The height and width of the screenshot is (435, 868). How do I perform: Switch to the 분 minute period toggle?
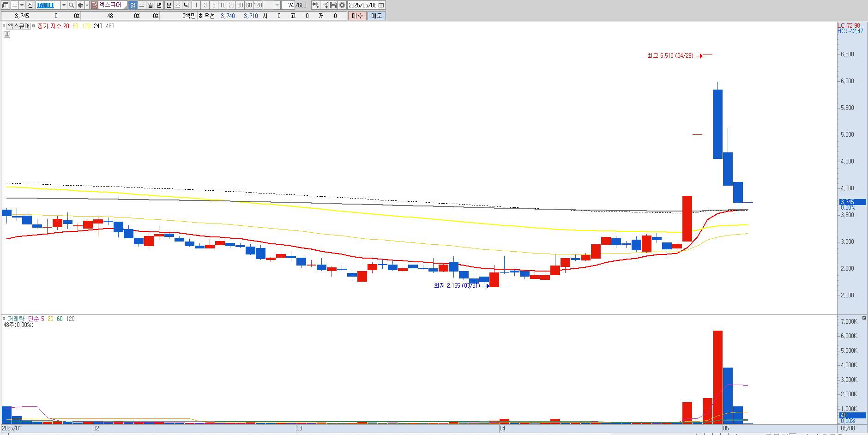[x=169, y=5]
